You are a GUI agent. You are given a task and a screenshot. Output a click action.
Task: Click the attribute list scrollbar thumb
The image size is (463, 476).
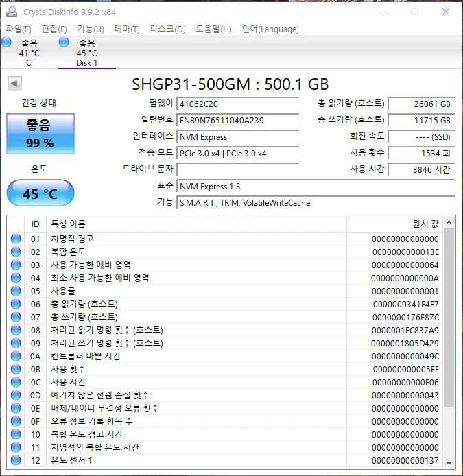coord(449,318)
